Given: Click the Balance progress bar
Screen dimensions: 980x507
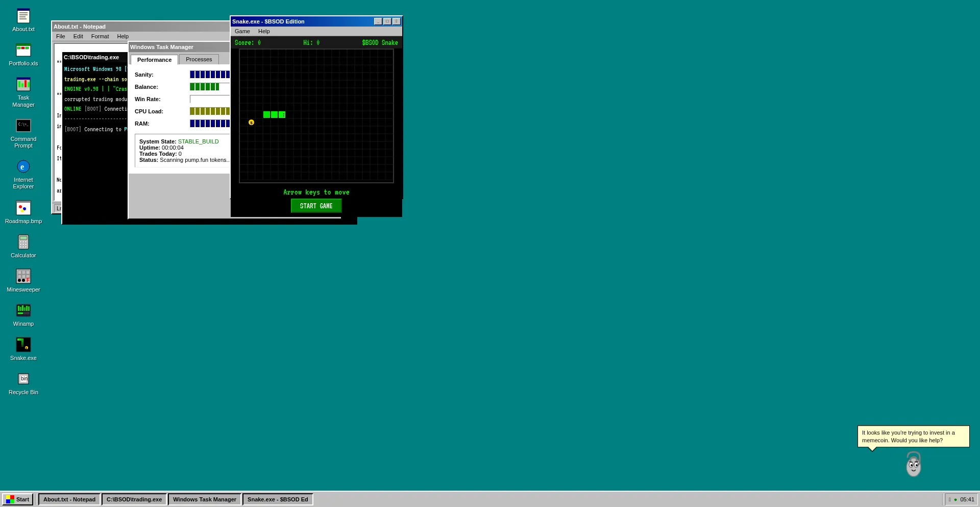Looking at the screenshot, I should click(210, 87).
